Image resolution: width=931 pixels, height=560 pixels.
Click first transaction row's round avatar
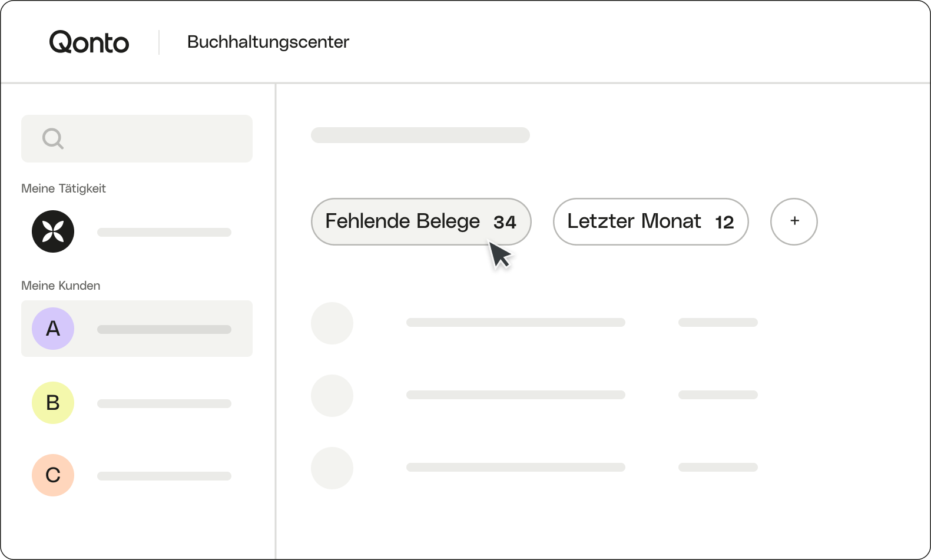(x=332, y=323)
